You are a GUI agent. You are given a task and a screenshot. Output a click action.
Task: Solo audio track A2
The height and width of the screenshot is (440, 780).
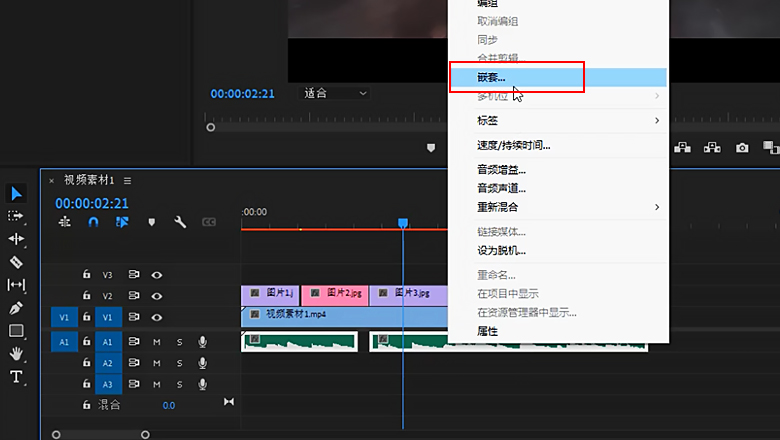[180, 363]
